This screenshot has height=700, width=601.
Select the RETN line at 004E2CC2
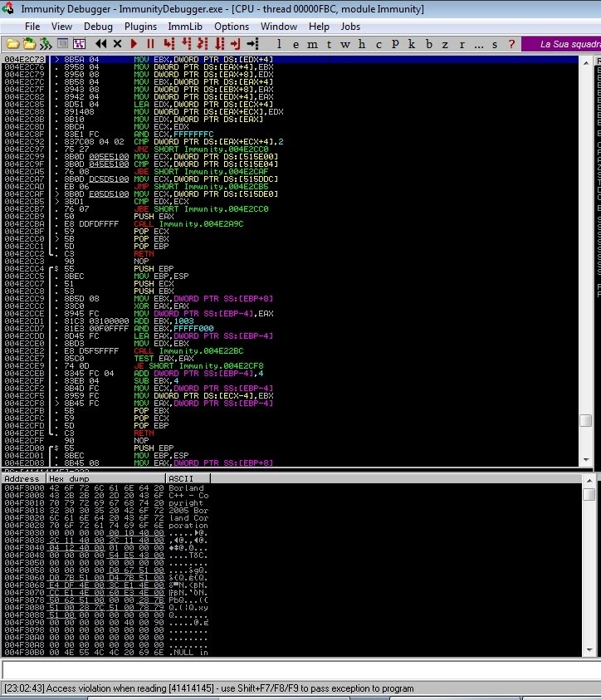tap(290, 254)
